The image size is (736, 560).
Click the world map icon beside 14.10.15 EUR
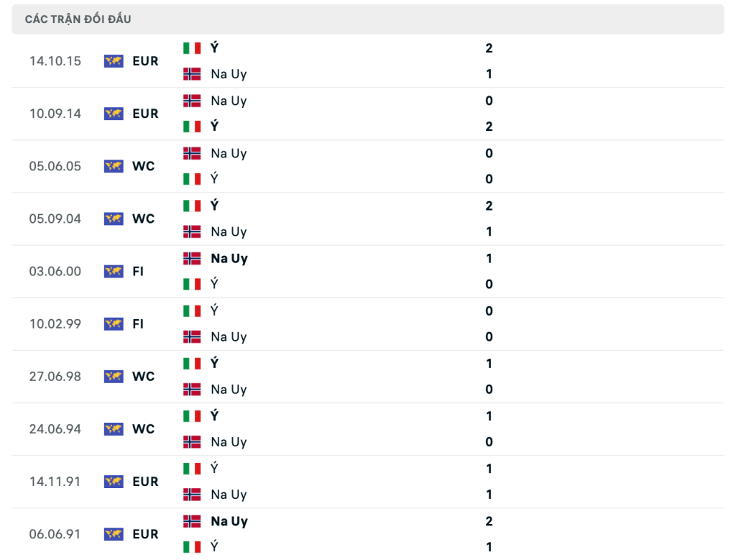(x=114, y=61)
